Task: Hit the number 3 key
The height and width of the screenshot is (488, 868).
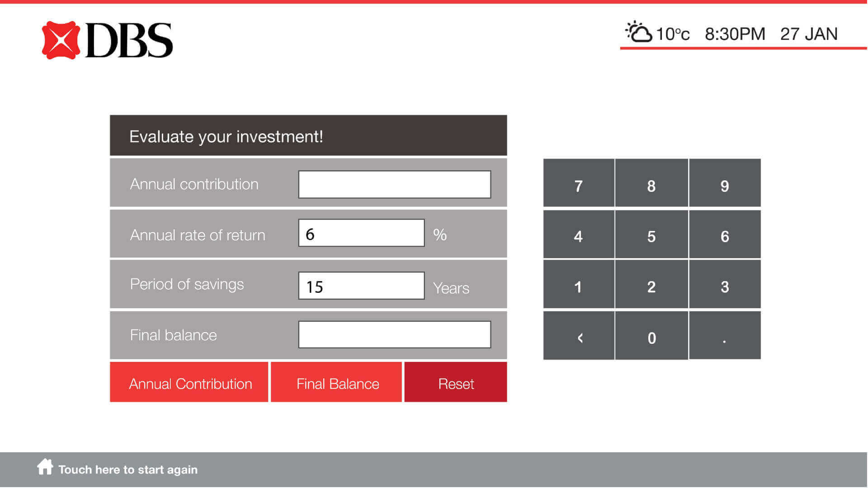Action: [724, 286]
